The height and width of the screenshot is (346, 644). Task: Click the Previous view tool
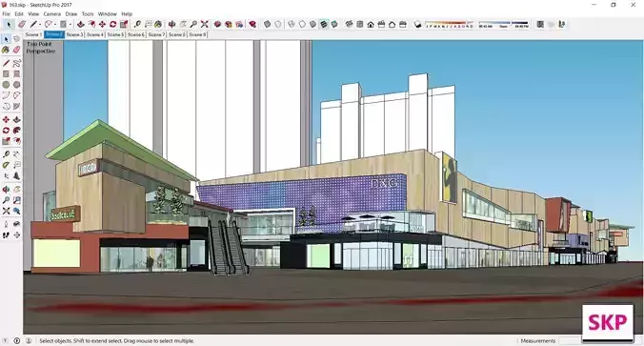tap(16, 211)
